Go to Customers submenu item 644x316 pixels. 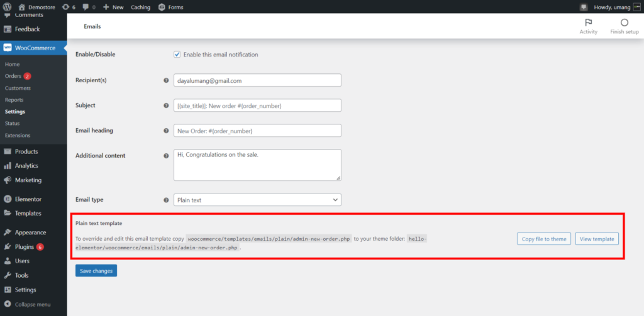(18, 88)
